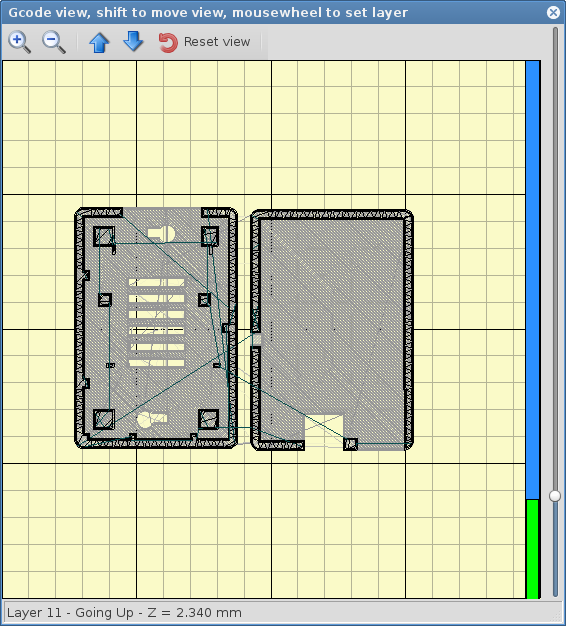Click the slider track below the handle
This screenshot has height=626, width=566.
point(555,549)
